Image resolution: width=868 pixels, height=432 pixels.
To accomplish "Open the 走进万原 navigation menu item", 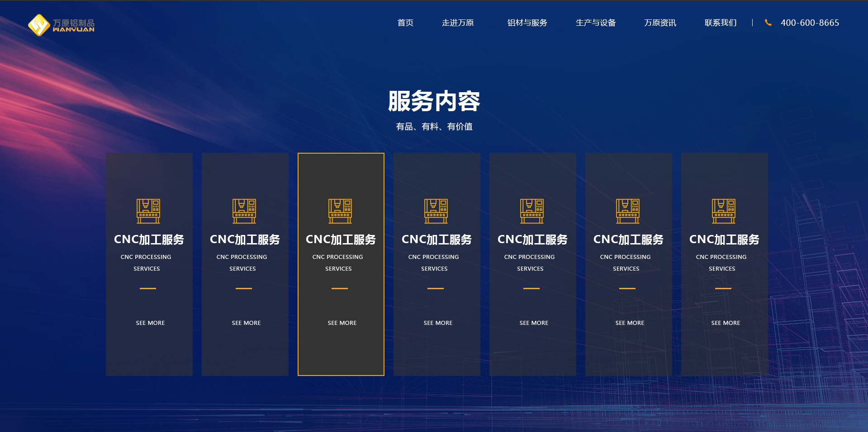I will pos(458,23).
